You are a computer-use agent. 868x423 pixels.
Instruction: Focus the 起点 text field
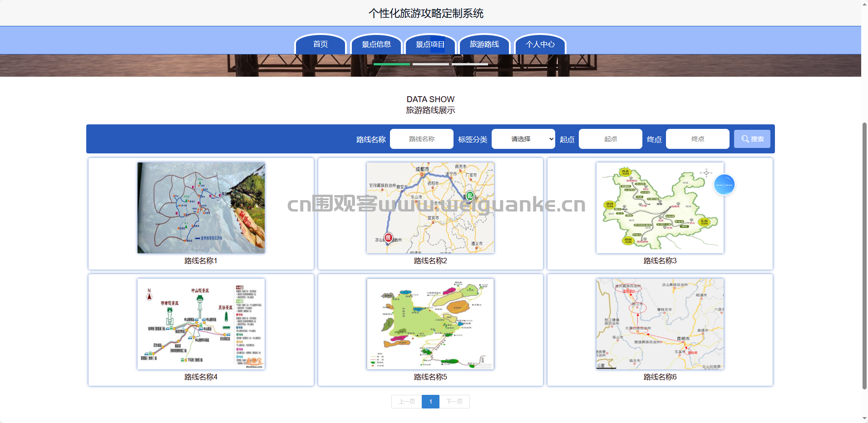pyautogui.click(x=610, y=139)
